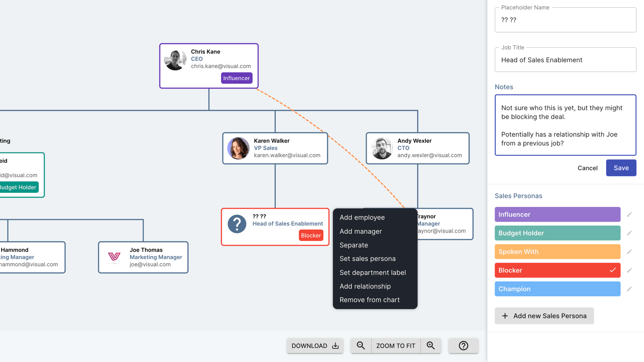Edit the Blocker persona pencil icon

click(x=629, y=270)
